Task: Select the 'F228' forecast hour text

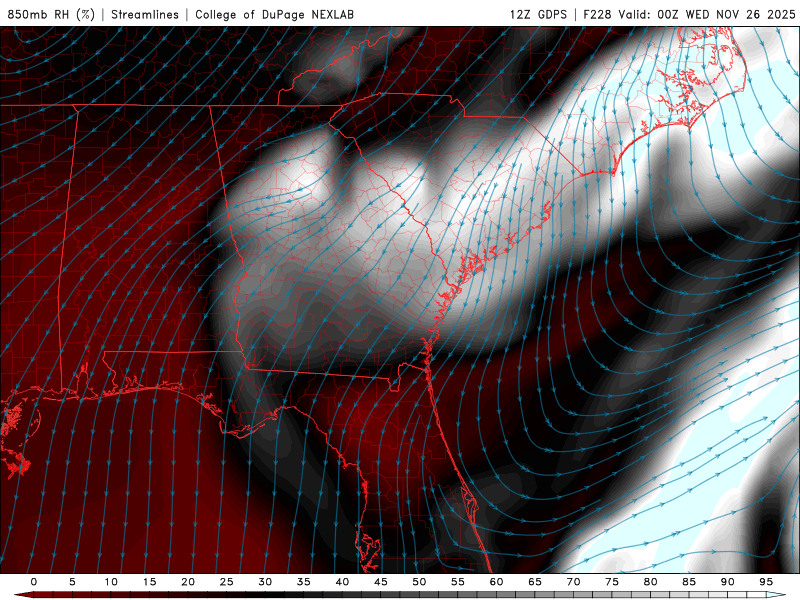Action: coord(597,14)
